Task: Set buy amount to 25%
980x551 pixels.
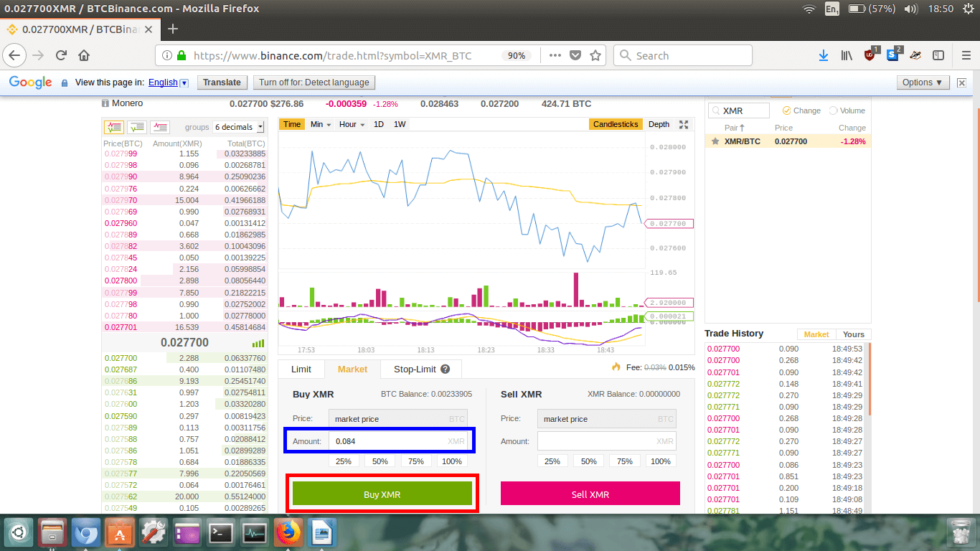Action: pyautogui.click(x=344, y=461)
